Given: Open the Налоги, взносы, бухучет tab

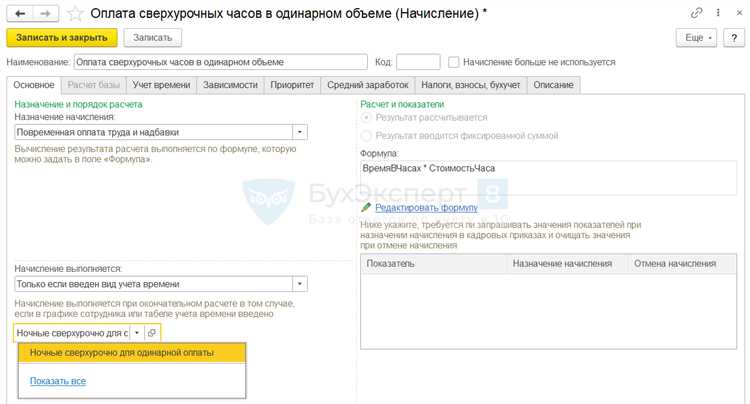Looking at the screenshot, I should [x=471, y=85].
